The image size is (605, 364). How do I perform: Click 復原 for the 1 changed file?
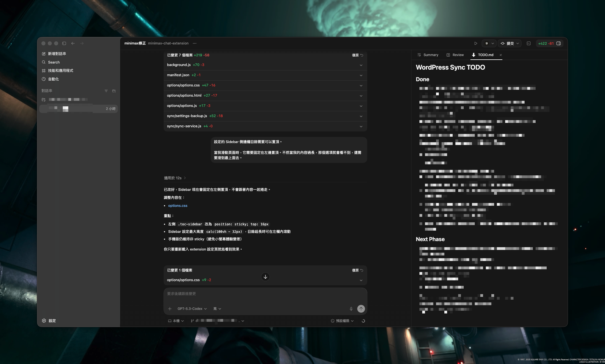point(357,270)
